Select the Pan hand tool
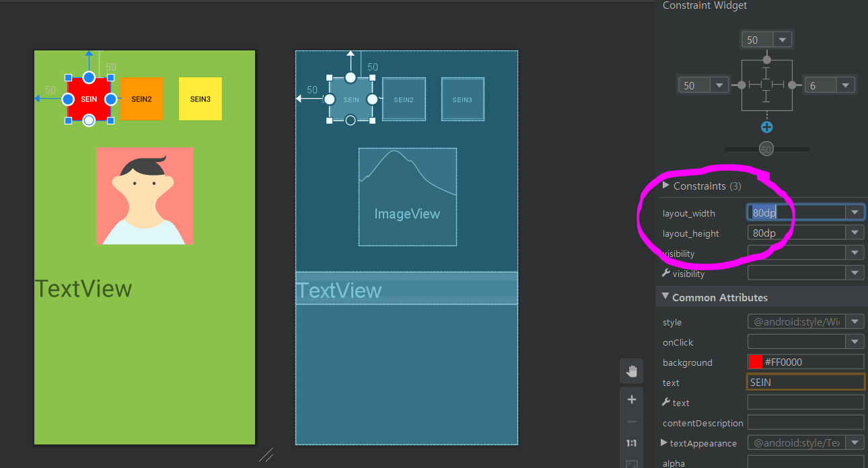Image resolution: width=868 pixels, height=468 pixels. pos(631,370)
